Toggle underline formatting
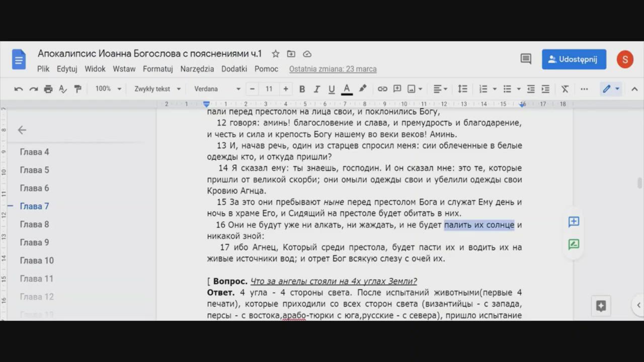The image size is (644, 362). [x=332, y=89]
